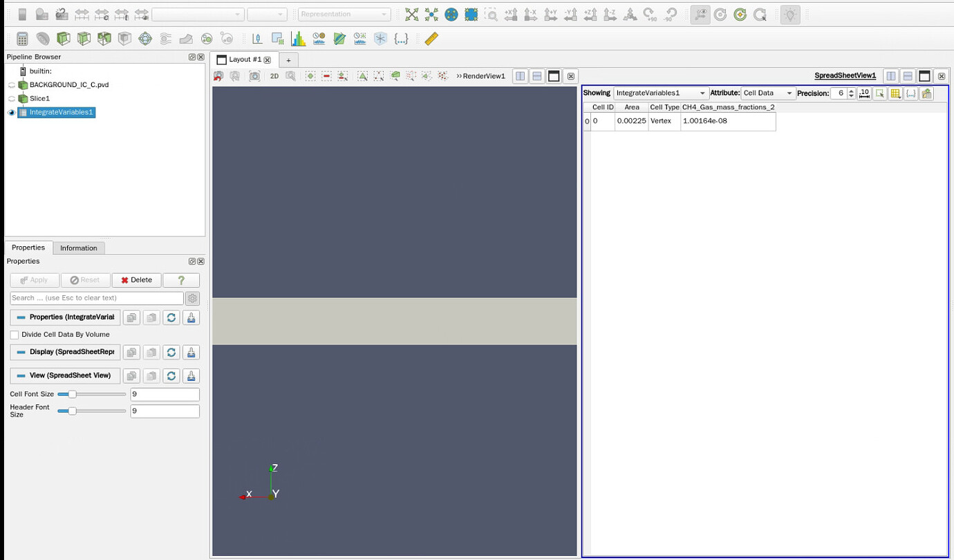Toggle column visibility icon in spreadsheet
Image resolution: width=954 pixels, height=560 pixels.
[896, 93]
